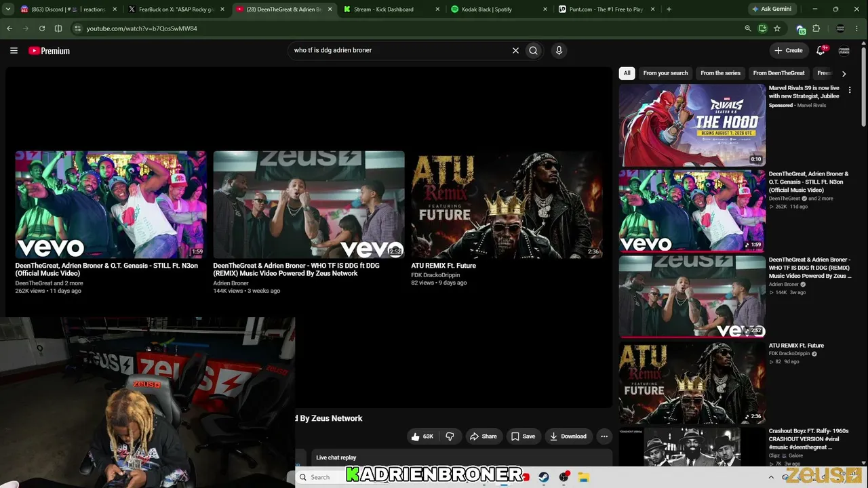This screenshot has height=488, width=868.
Task: Launch Steam from the taskbar
Action: coord(544,477)
